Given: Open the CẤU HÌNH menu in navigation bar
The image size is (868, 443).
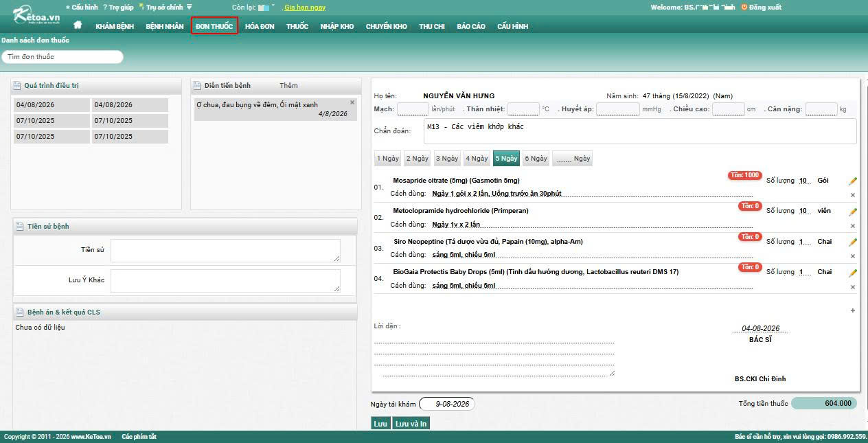Looking at the screenshot, I should 512,26.
